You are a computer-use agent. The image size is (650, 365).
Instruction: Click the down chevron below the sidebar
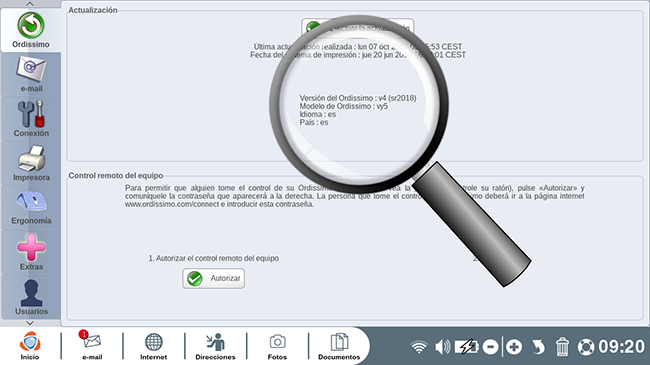tap(30, 323)
